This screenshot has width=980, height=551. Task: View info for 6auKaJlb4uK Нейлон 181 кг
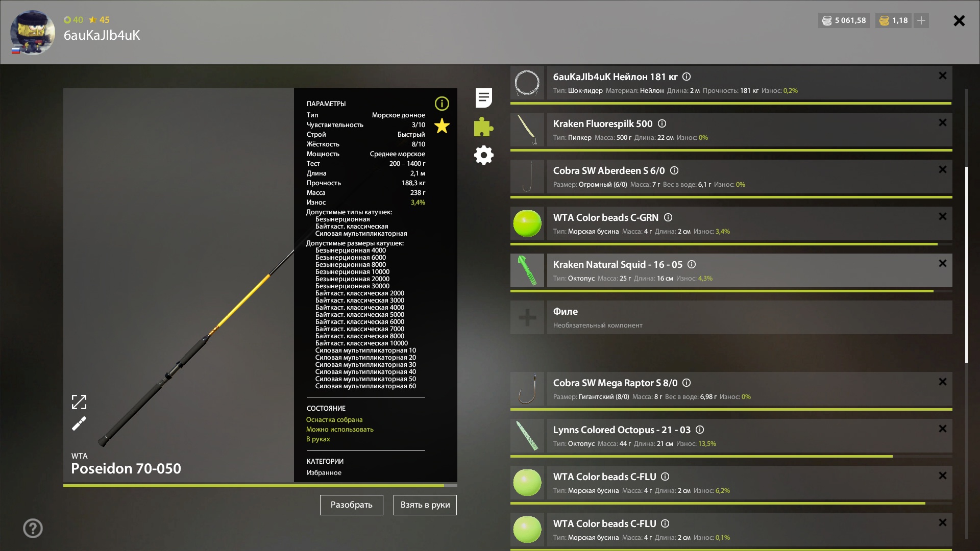pyautogui.click(x=687, y=77)
